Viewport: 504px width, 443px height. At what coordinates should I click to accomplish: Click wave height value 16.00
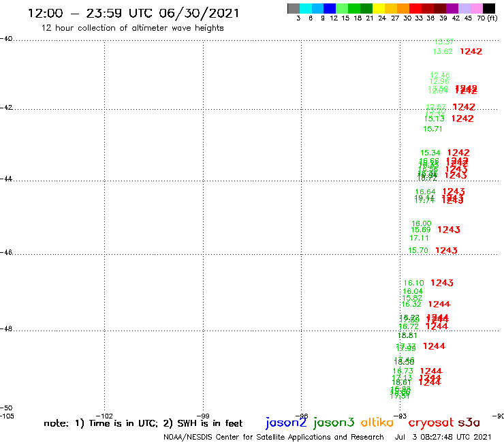(x=422, y=224)
